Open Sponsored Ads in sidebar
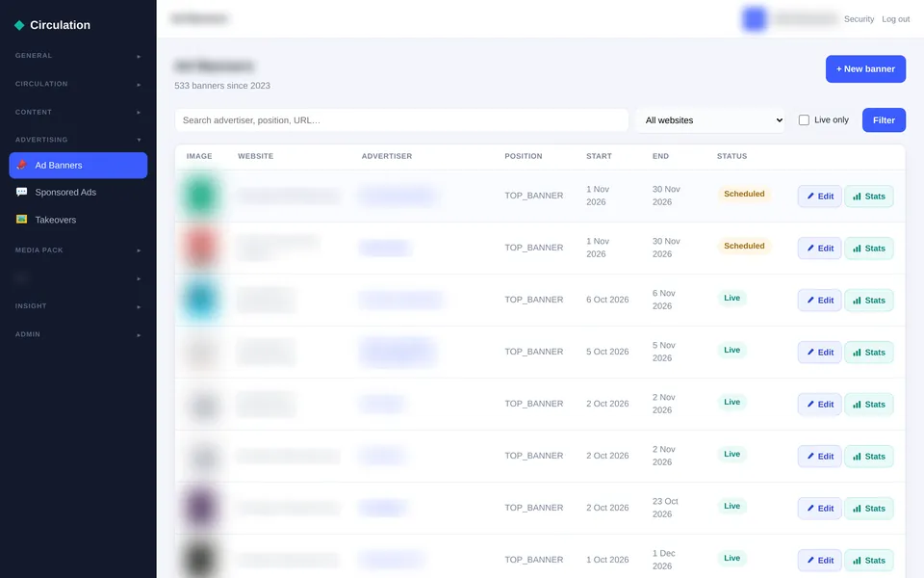 (x=78, y=193)
